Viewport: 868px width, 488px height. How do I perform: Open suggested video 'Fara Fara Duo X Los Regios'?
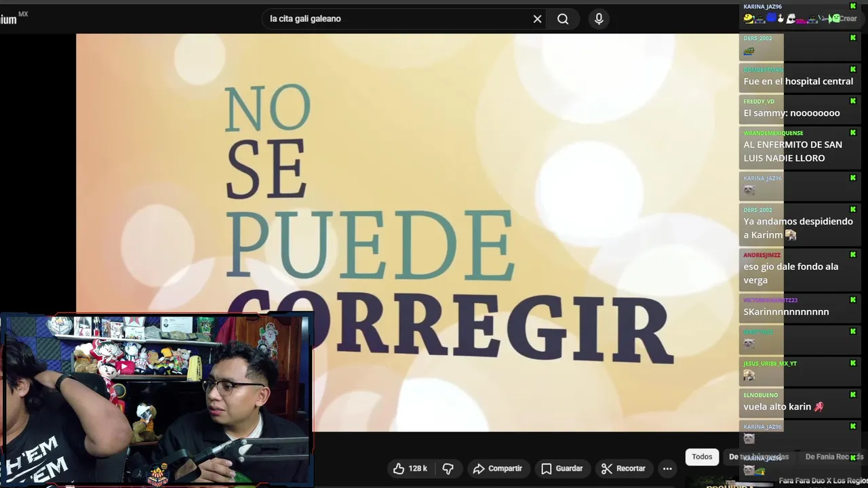pos(823,481)
